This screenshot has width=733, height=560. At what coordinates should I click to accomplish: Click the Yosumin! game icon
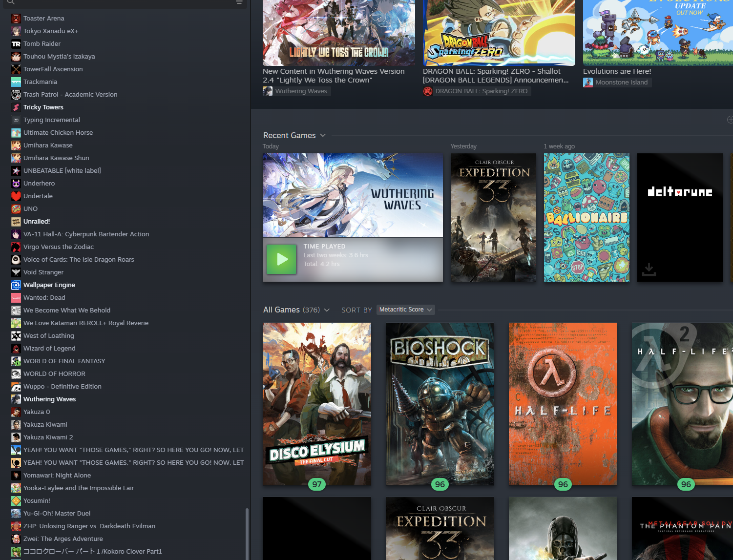[16, 501]
